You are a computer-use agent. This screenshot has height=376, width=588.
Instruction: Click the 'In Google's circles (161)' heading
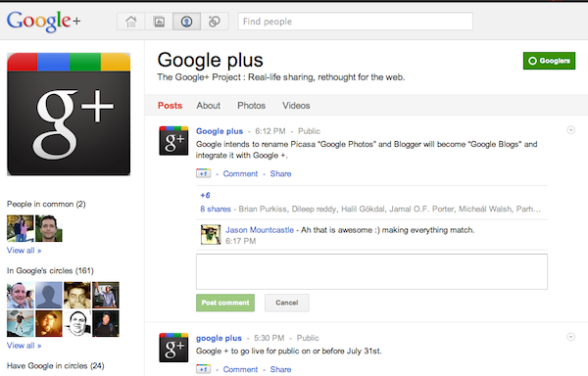coord(50,271)
